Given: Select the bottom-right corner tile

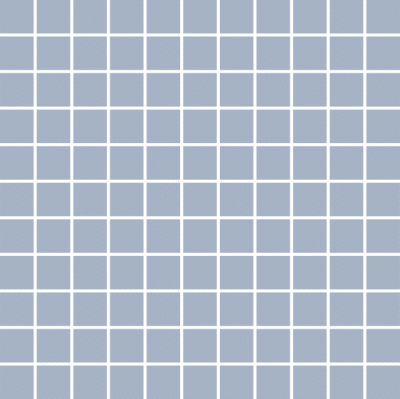Looking at the screenshot, I should coord(384,383).
